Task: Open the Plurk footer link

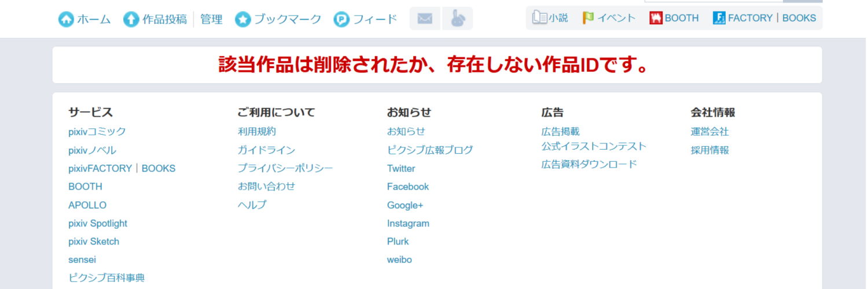Action: (x=398, y=242)
